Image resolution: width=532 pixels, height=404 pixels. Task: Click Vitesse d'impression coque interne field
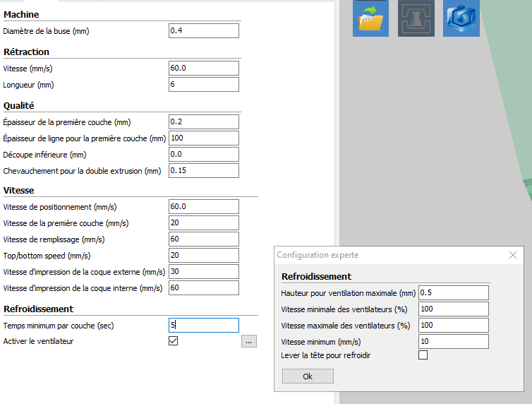[x=204, y=288]
